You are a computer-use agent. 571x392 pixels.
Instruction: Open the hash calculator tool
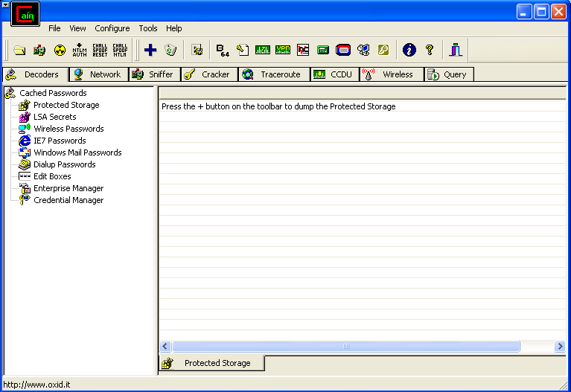pos(323,50)
